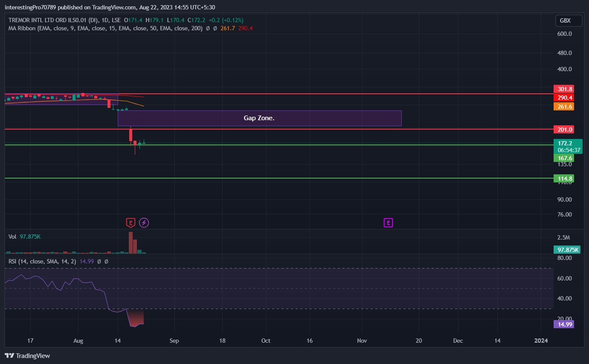Viewport: 589px width, 364px height.
Task: Click the 172.2 current price label
Action: tap(566, 143)
